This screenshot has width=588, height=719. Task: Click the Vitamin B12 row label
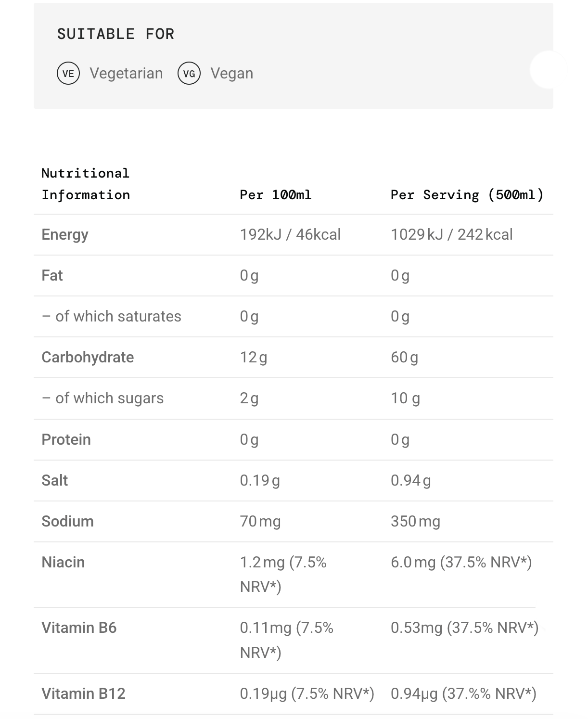(83, 694)
